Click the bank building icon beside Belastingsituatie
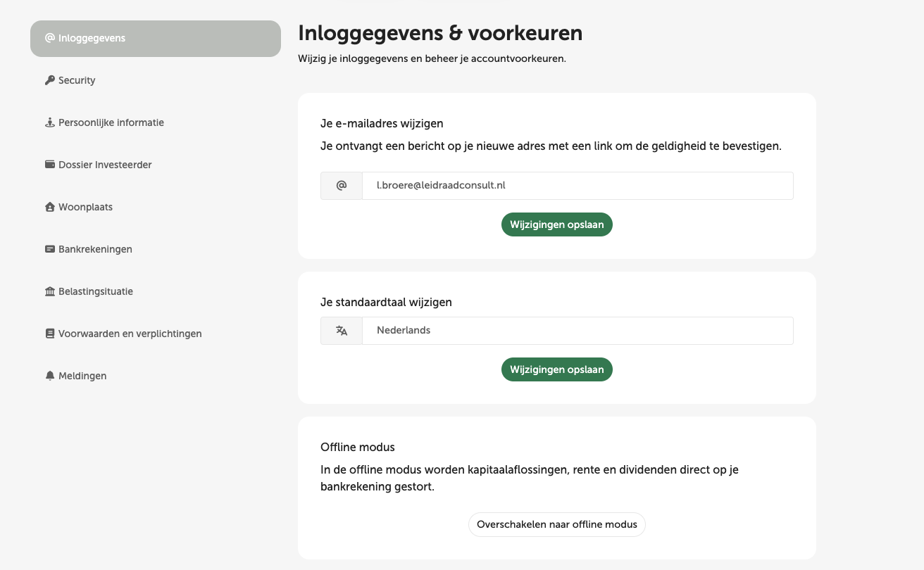Screen dimensions: 924x570 (x=49, y=291)
